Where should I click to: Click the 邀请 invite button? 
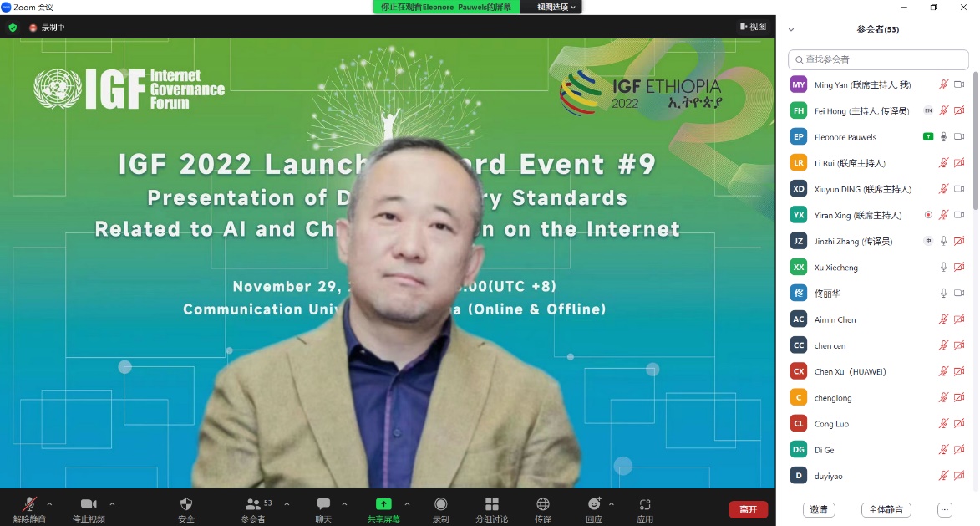coord(819,509)
